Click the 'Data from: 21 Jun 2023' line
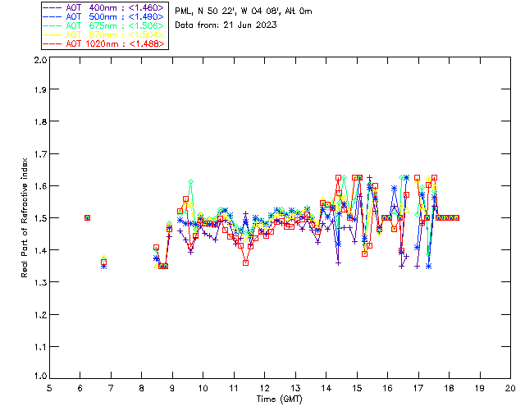Image resolution: width=525 pixels, height=420 pixels. 226,25
